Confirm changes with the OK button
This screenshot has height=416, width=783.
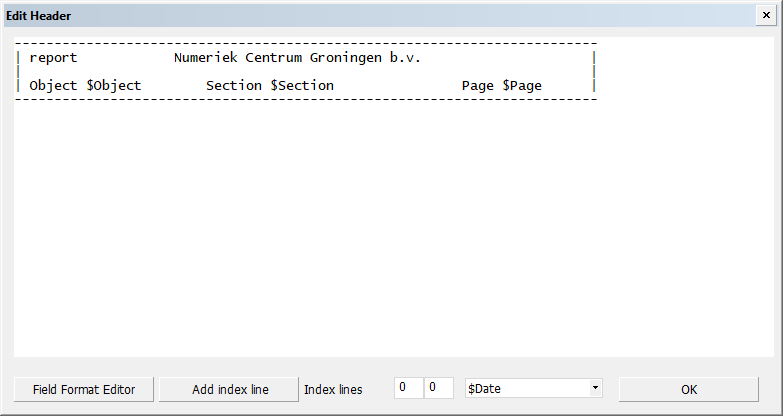(689, 389)
